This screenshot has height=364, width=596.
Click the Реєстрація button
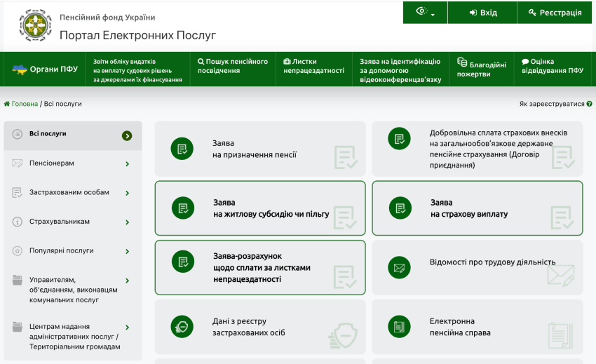tap(555, 13)
